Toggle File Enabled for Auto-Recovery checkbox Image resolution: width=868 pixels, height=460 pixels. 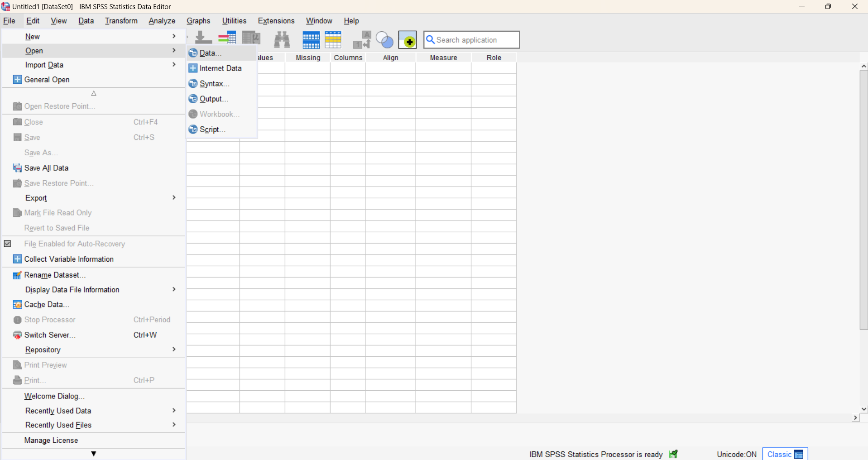pyautogui.click(x=8, y=244)
